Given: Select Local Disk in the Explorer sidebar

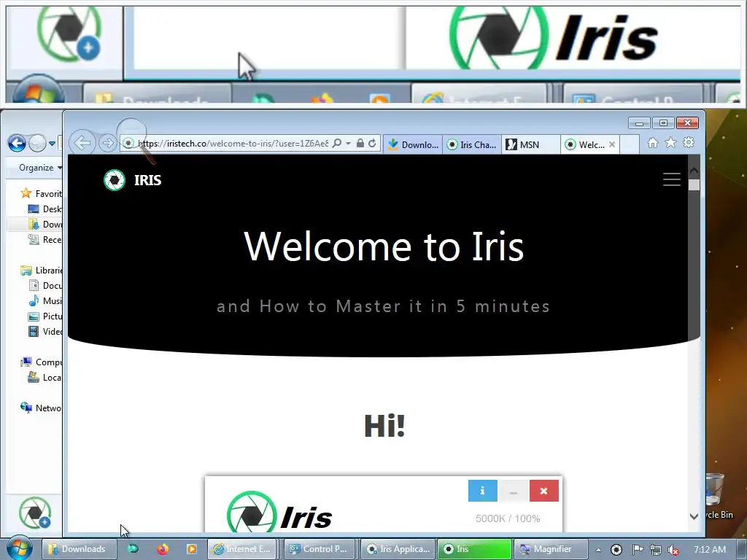Looking at the screenshot, I should tap(45, 378).
